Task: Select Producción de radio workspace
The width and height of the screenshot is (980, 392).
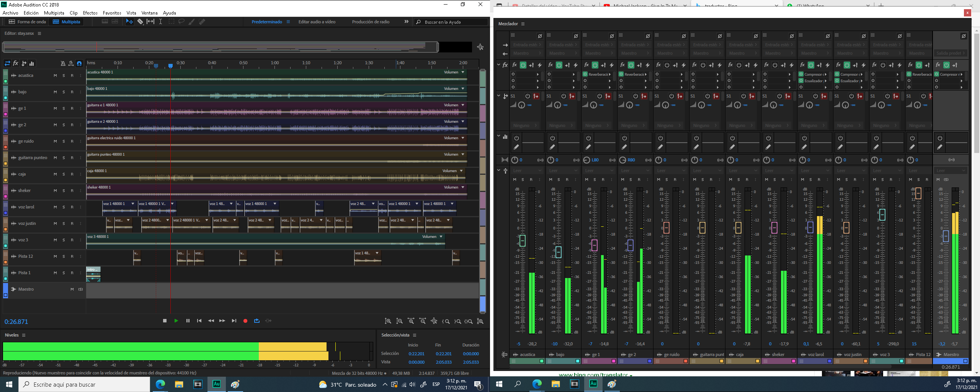Action: tap(371, 22)
